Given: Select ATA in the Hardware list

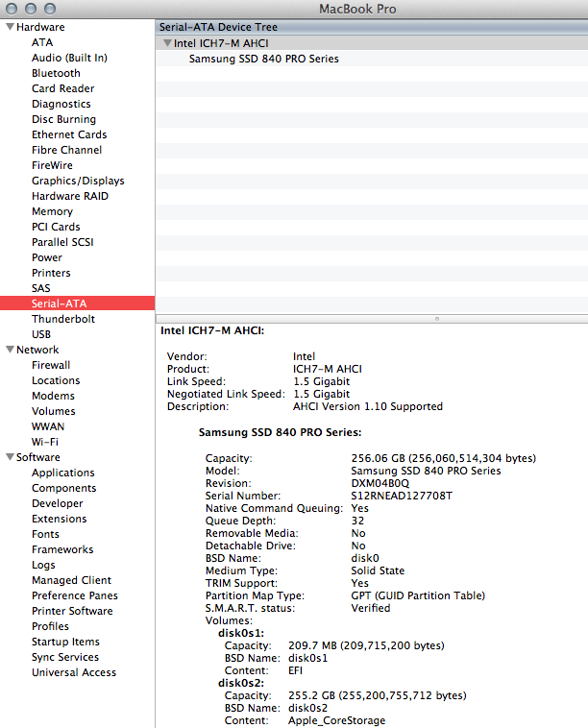Looking at the screenshot, I should click(x=42, y=42).
